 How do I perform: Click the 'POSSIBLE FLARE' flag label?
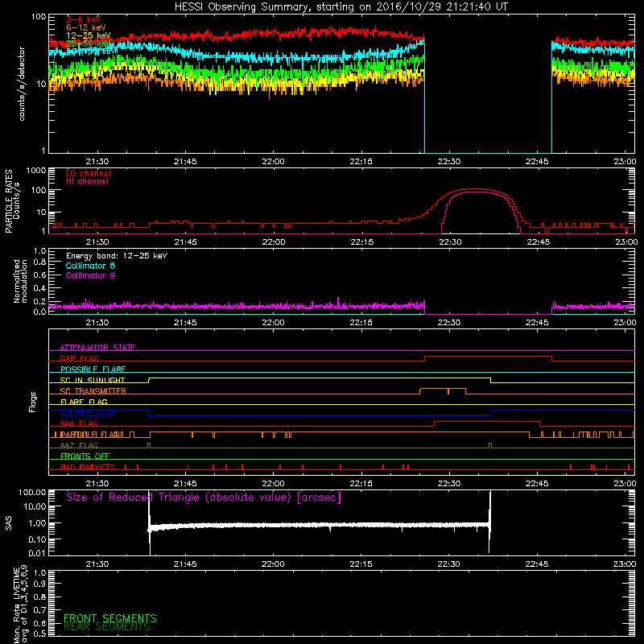(93, 369)
